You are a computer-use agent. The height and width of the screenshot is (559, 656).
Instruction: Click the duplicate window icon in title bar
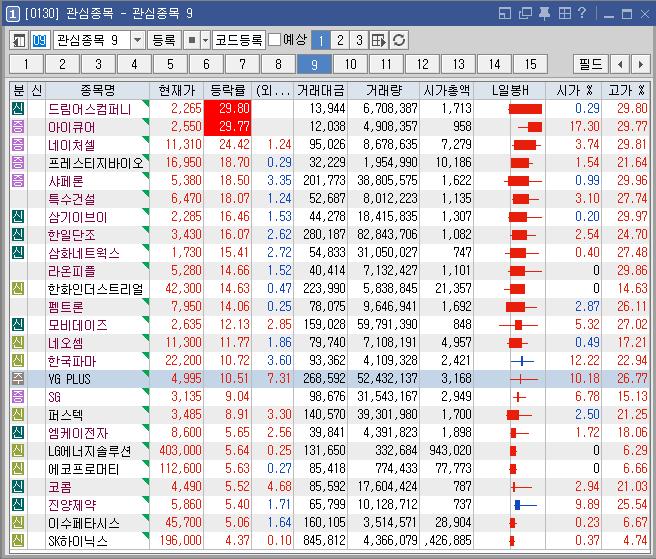click(x=525, y=13)
